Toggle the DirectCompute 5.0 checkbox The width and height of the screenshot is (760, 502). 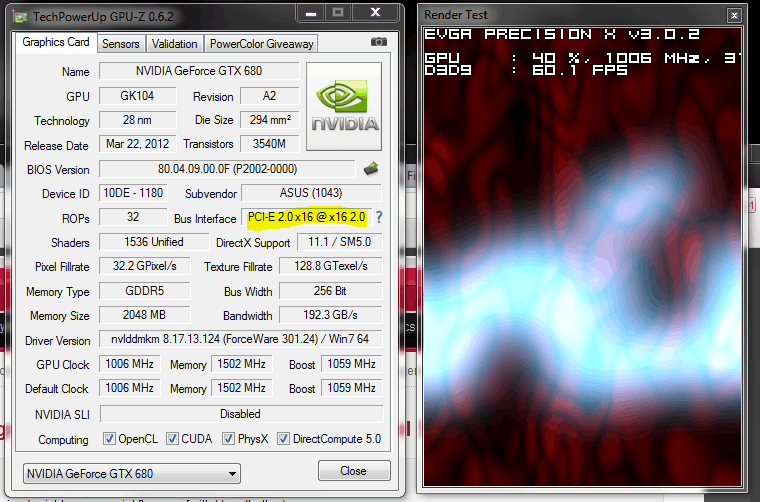284,439
